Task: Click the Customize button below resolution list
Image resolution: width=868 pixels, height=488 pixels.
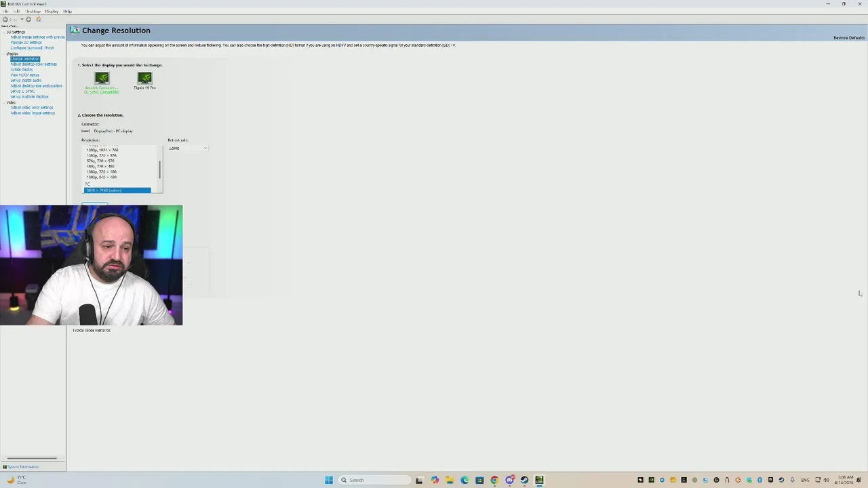Action: (95, 203)
